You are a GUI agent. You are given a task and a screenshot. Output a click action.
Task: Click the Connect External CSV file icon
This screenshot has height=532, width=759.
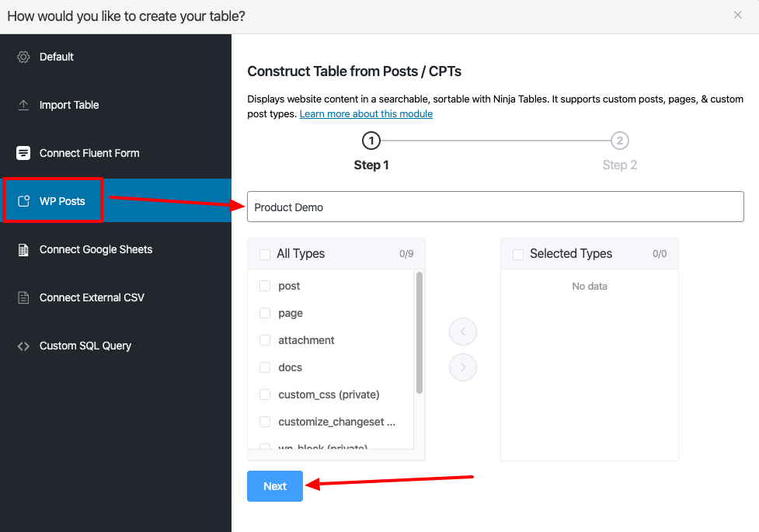[23, 297]
